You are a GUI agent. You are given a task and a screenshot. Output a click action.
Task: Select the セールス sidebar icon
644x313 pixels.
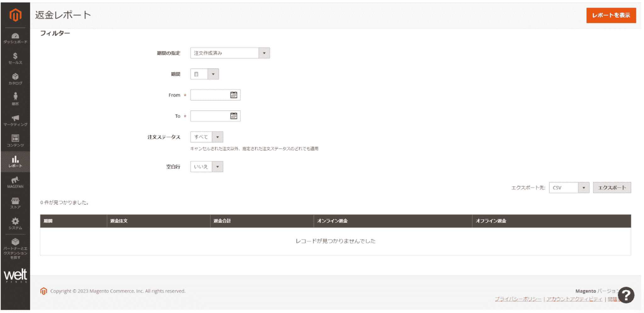point(15,58)
